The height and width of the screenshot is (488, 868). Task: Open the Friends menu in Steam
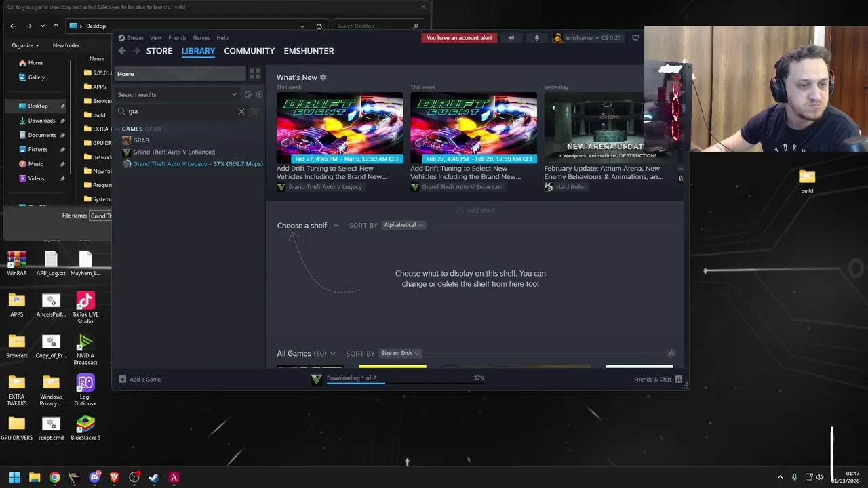(x=177, y=38)
